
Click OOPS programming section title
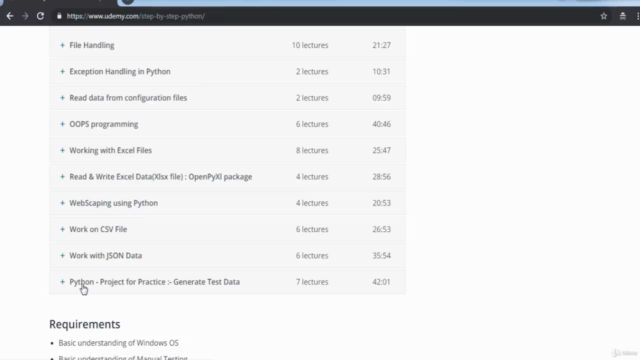[x=104, y=124]
